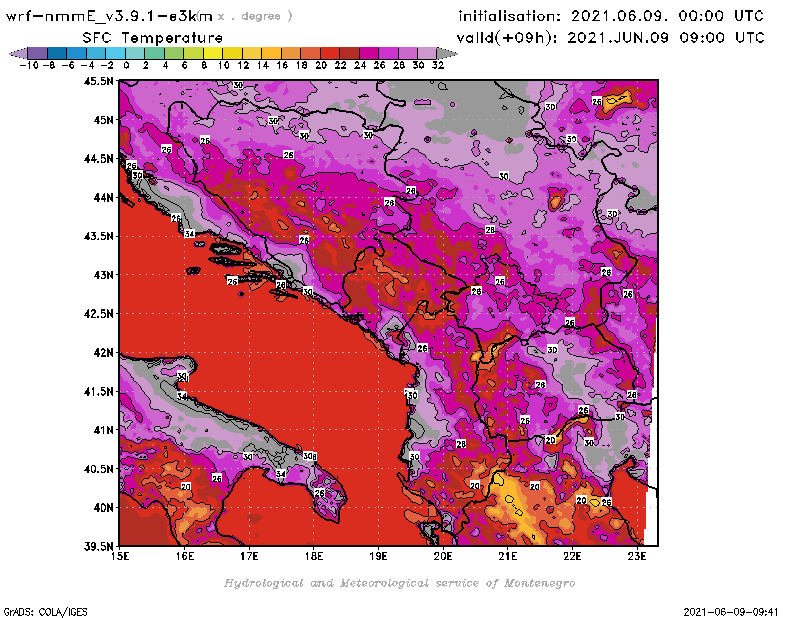
Task: Select the 32 legend tick label
Action: pyautogui.click(x=438, y=65)
